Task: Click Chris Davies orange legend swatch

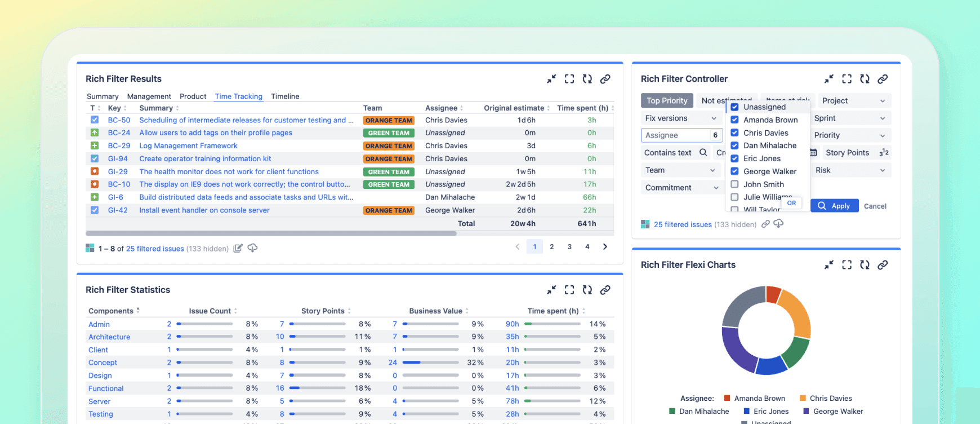Action: click(803, 398)
